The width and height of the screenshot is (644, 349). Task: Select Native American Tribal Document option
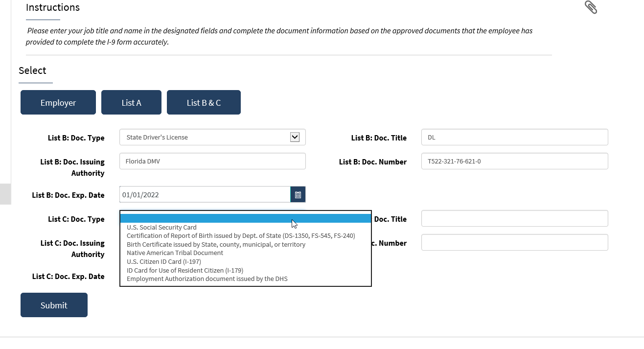click(246, 253)
